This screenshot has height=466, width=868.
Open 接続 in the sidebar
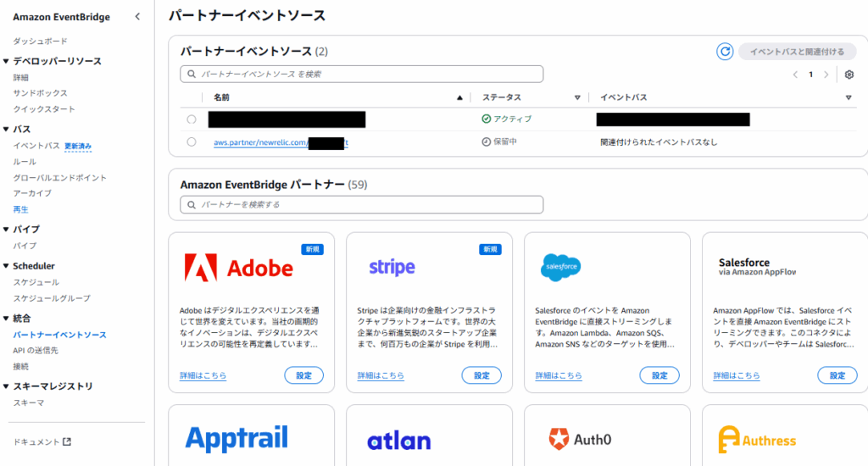pyautogui.click(x=20, y=366)
